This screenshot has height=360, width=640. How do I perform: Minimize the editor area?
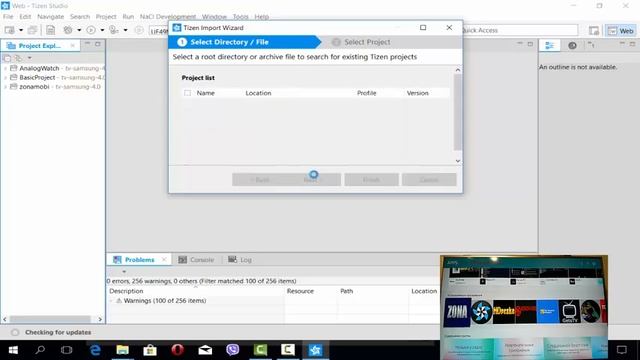[520, 44]
